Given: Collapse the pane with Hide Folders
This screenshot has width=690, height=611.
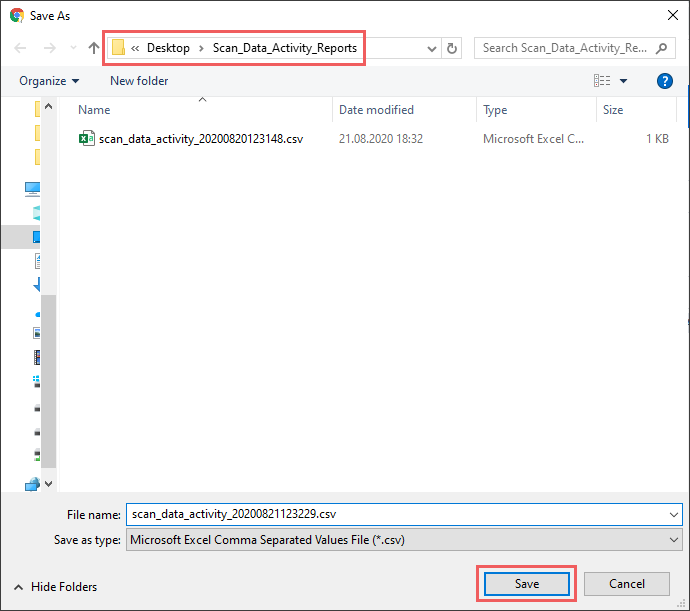Looking at the screenshot, I should [x=56, y=587].
